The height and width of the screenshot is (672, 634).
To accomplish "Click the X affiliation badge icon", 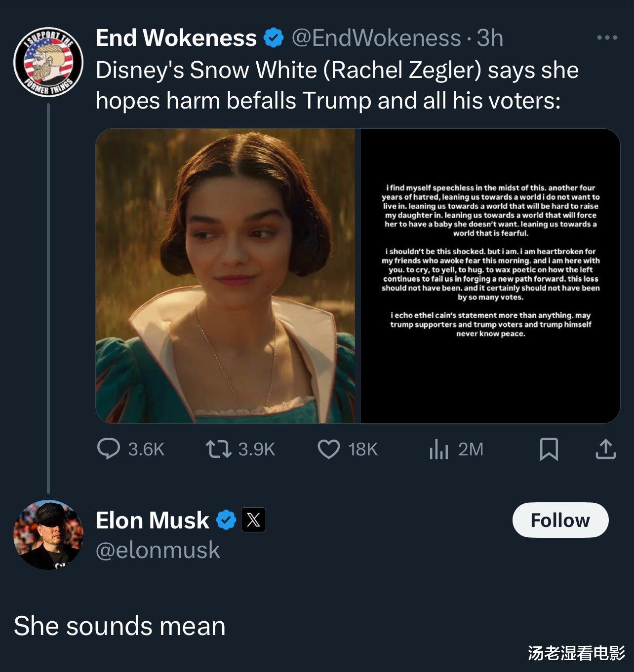I will click(x=253, y=520).
